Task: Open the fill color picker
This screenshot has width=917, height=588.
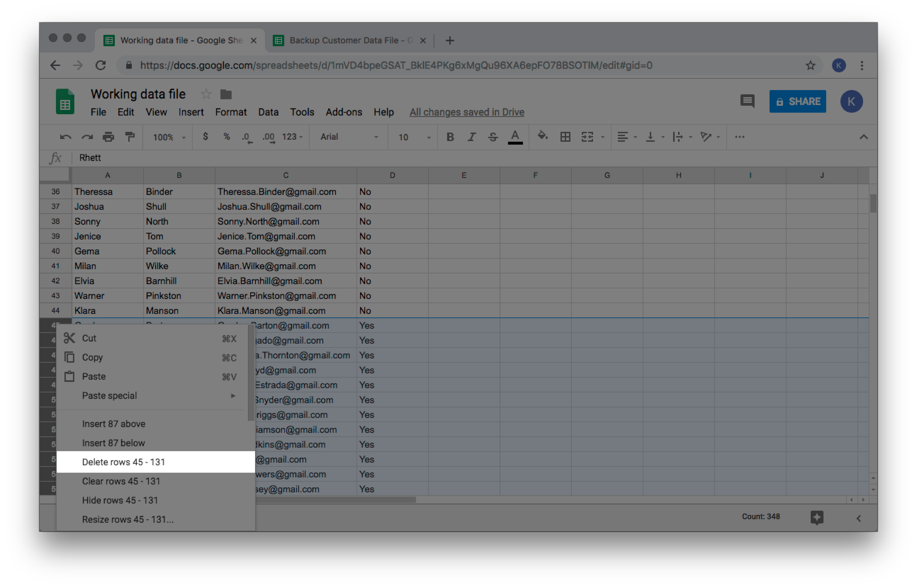Action: coord(543,136)
